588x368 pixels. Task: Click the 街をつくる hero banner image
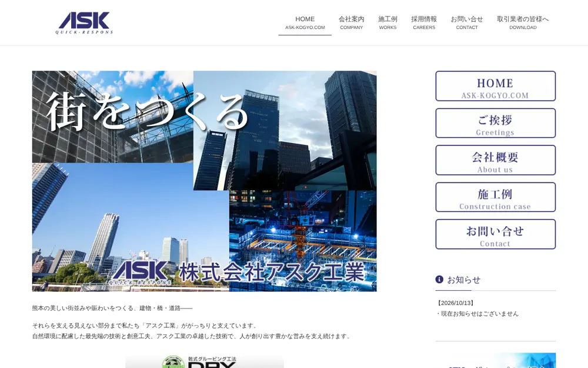click(x=205, y=181)
